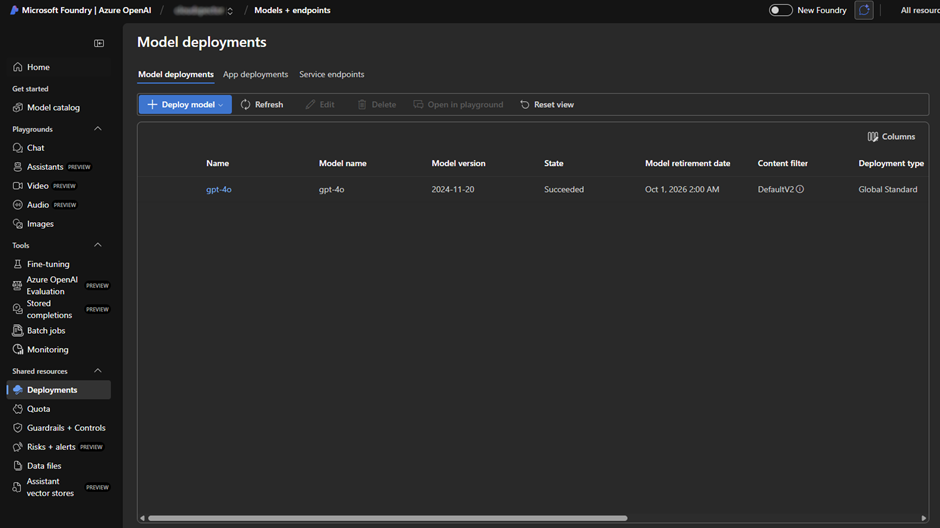940x528 pixels.
Task: Click the Monitoring icon in sidebar
Action: tap(17, 350)
